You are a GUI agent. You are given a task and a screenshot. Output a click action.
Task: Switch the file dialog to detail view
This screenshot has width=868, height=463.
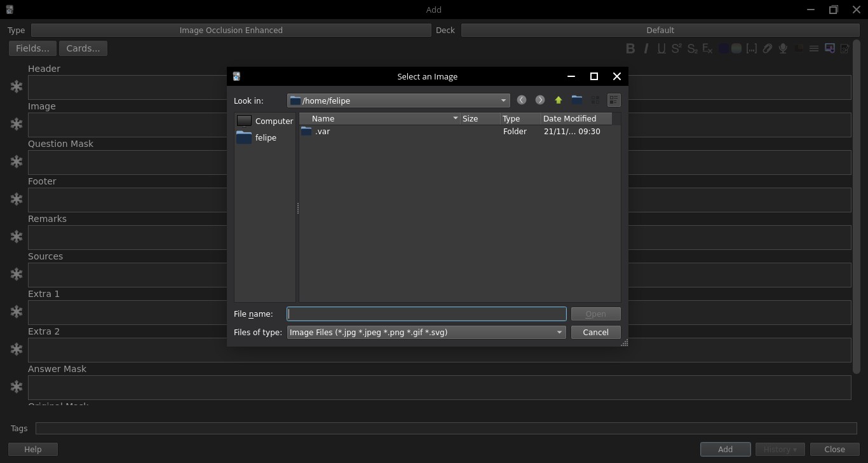(614, 100)
